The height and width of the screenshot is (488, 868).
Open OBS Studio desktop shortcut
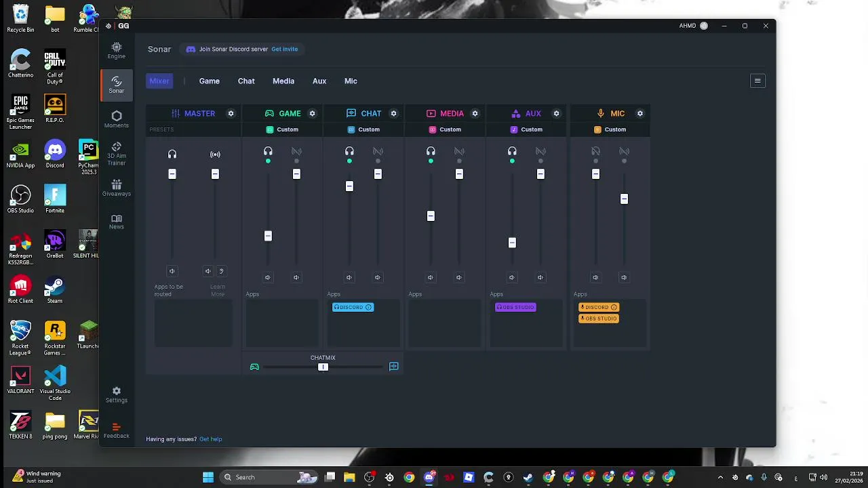pos(20,199)
